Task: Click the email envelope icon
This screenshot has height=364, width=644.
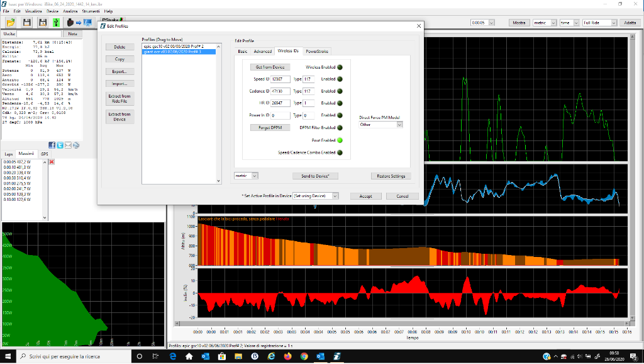Action: (68, 145)
